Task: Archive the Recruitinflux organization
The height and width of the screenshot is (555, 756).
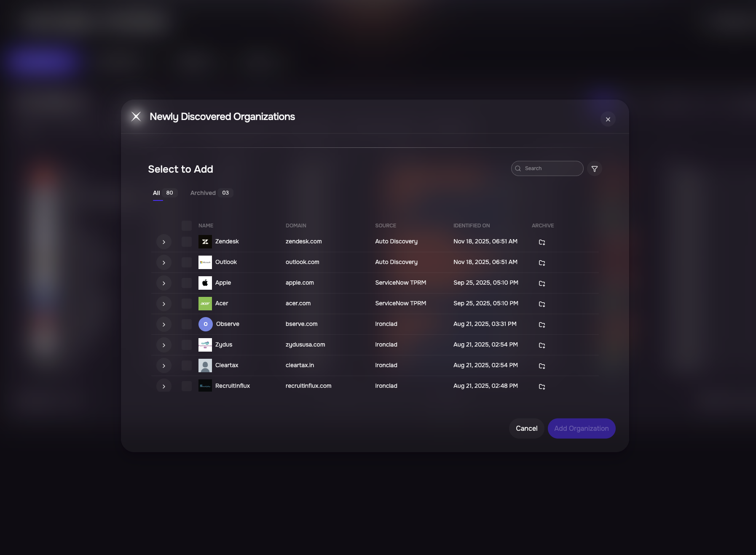Action: (542, 387)
